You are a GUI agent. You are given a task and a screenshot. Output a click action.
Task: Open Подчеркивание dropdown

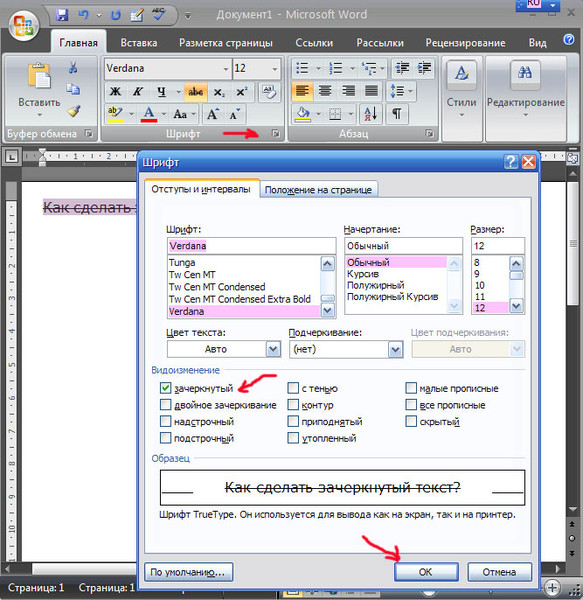[396, 349]
